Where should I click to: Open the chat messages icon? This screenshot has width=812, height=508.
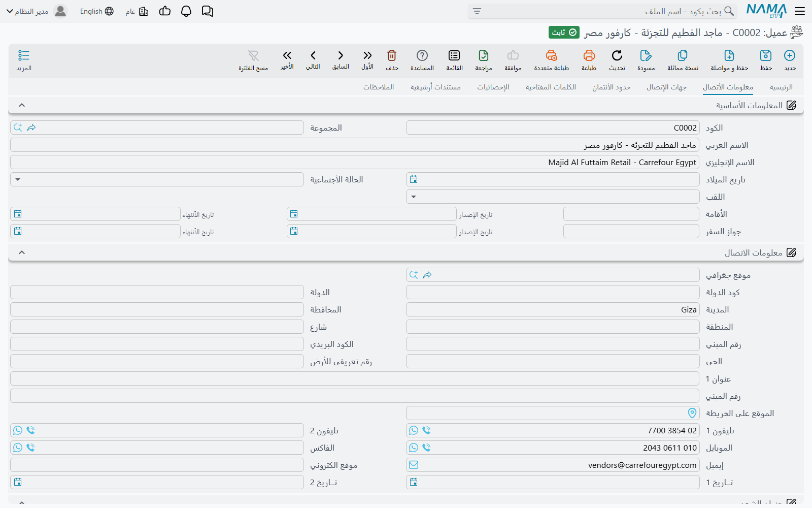207,11
